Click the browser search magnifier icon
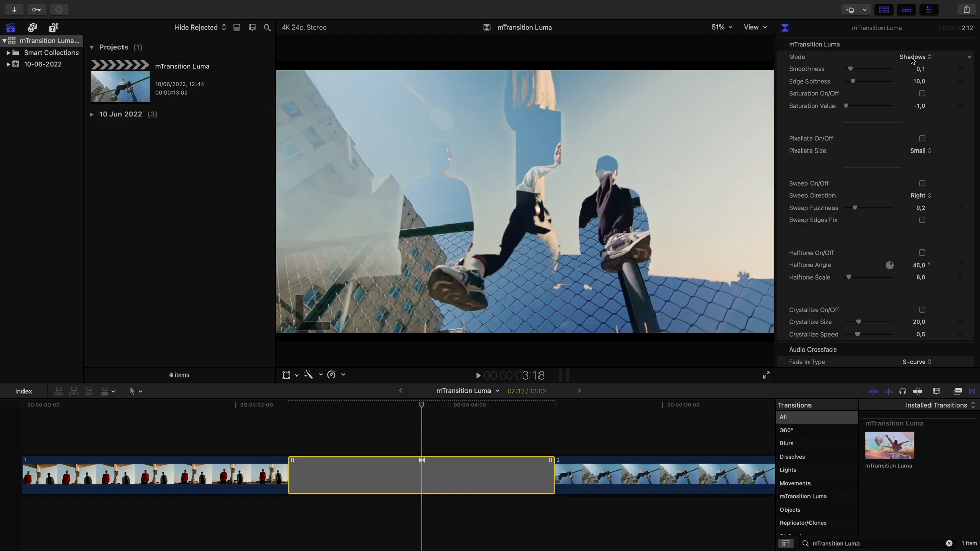 click(x=267, y=28)
